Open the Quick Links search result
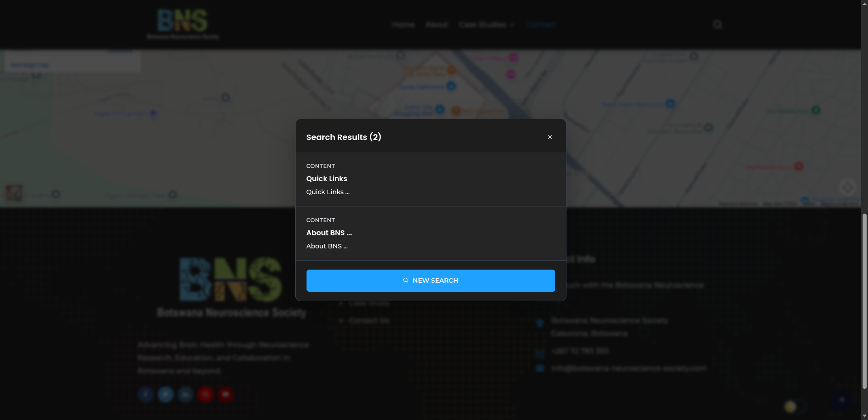The image size is (868, 420). click(326, 179)
